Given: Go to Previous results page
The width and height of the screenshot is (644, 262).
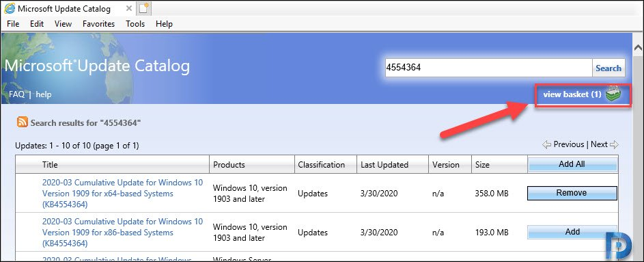Looking at the screenshot, I should [x=569, y=144].
